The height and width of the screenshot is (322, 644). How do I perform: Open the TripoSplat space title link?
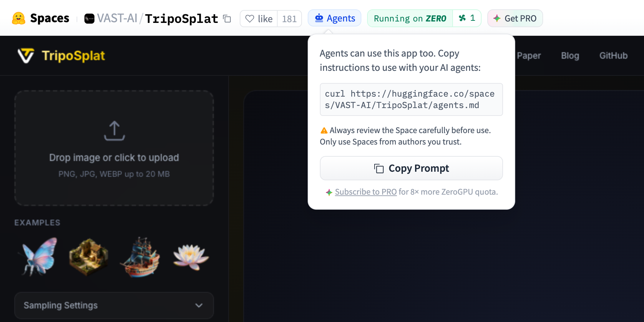[181, 19]
